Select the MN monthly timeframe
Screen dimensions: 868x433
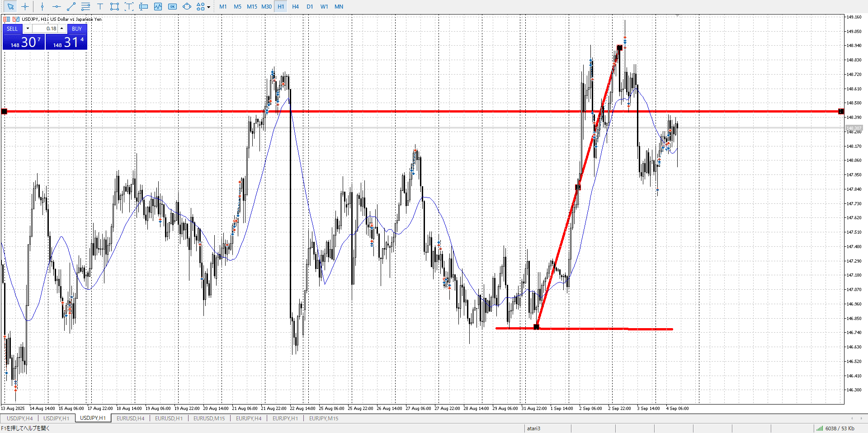click(x=339, y=6)
